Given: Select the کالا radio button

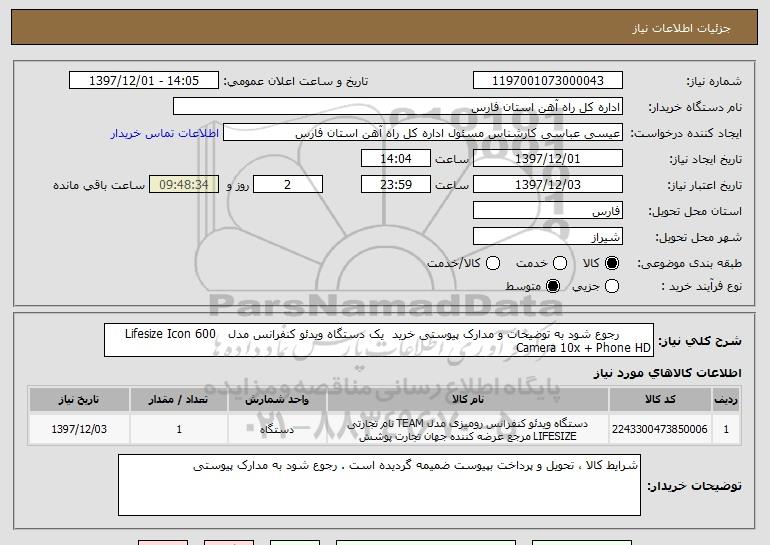Looking at the screenshot, I should [612, 263].
